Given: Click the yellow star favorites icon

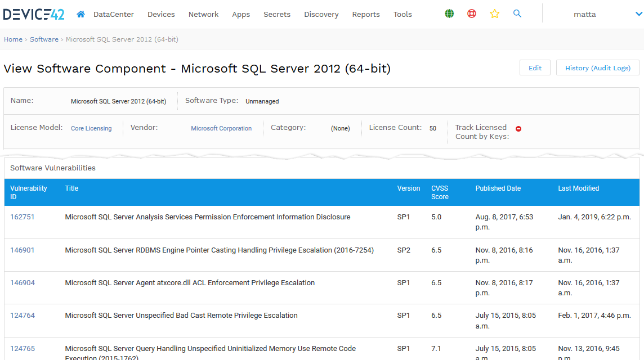Looking at the screenshot, I should [x=494, y=14].
